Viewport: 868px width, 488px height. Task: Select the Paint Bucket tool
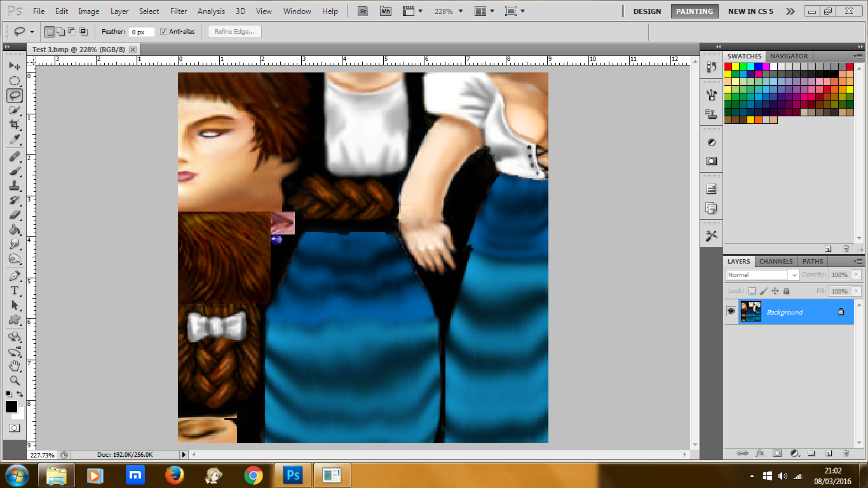tap(14, 229)
